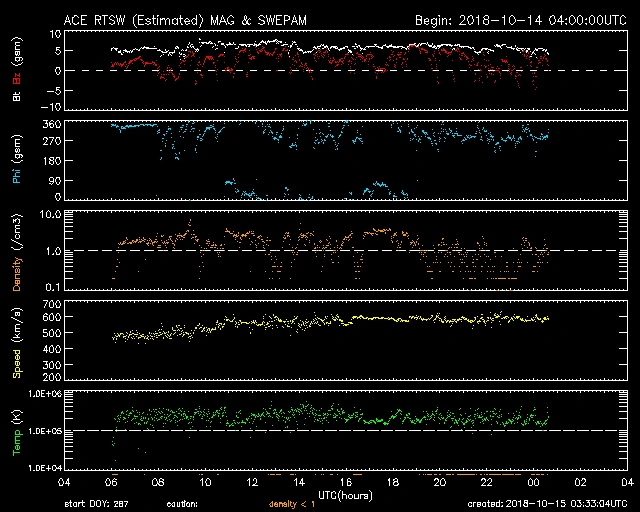640x512 pixels.
Task: Click the '22' hour label on x-axis
Action: pyautogui.click(x=487, y=482)
